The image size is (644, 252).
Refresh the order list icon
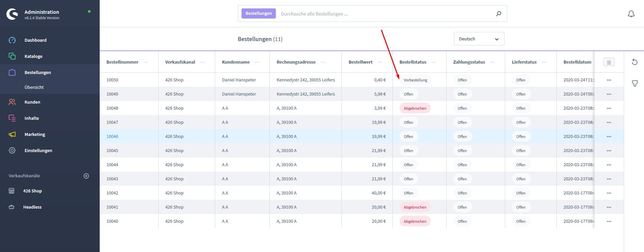(x=635, y=62)
